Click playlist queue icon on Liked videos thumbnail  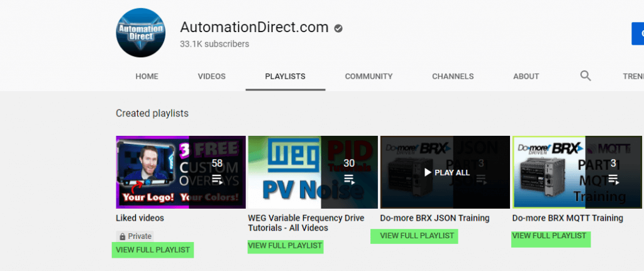217,179
